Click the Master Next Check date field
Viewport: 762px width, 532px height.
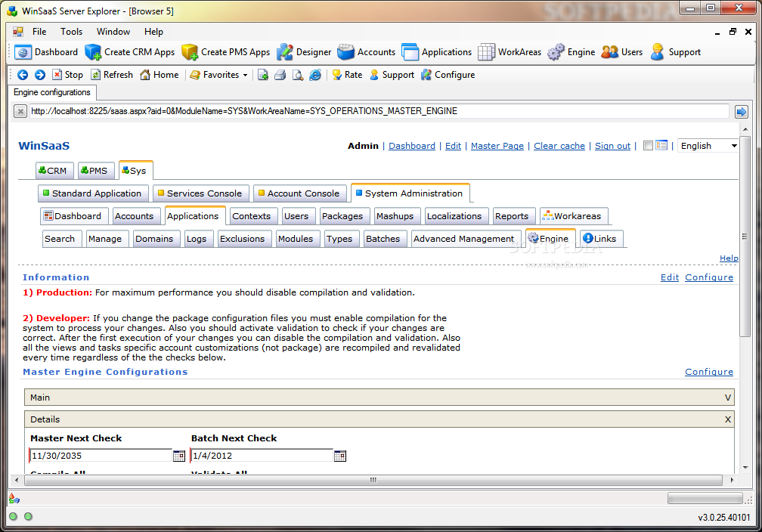[x=101, y=456]
